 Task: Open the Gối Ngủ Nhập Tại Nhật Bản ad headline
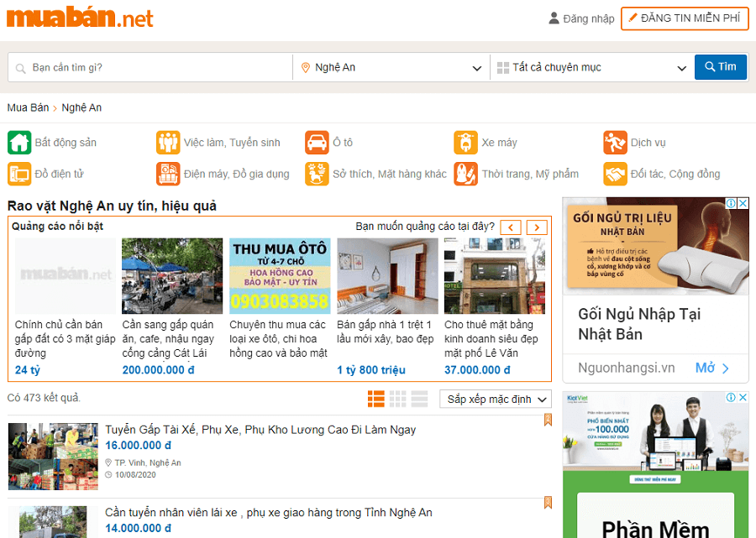click(639, 324)
